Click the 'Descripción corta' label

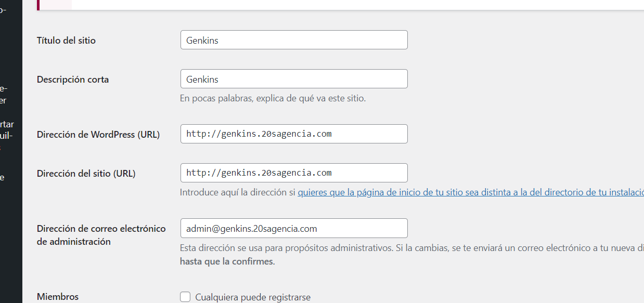pyautogui.click(x=73, y=80)
